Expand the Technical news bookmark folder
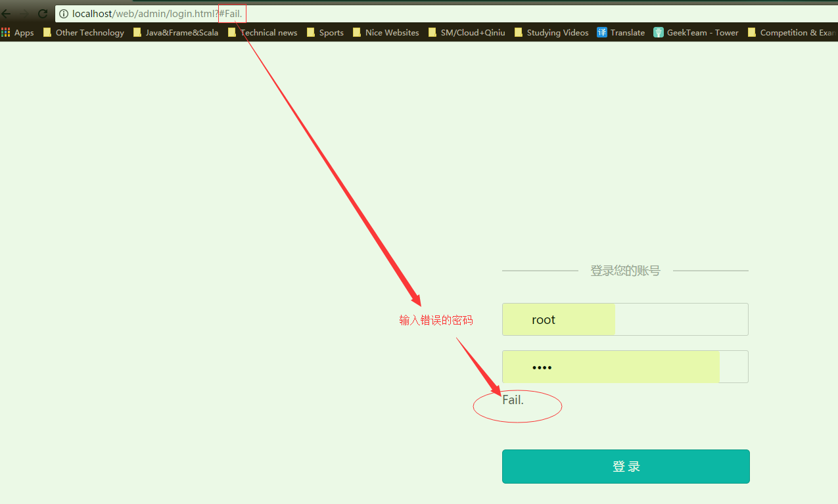Image resolution: width=838 pixels, height=504 pixels. click(x=262, y=32)
